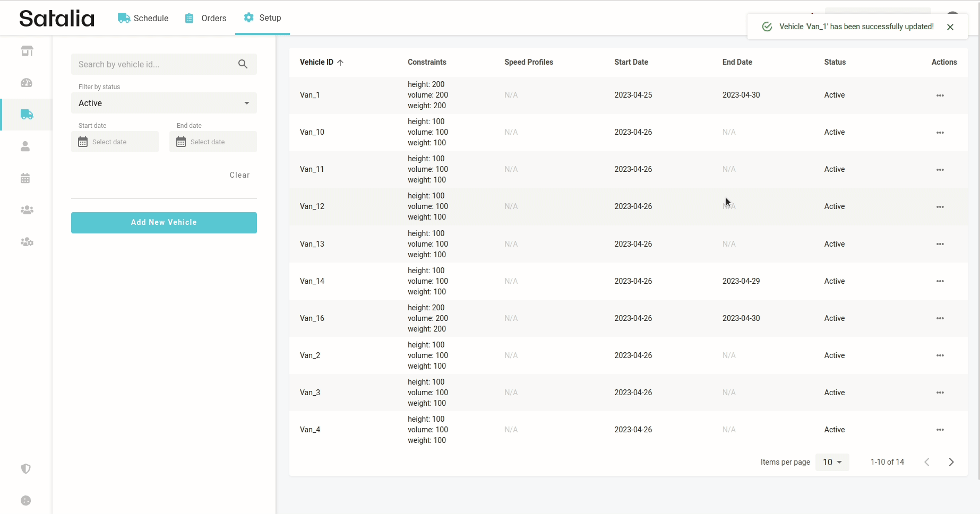Open the shield icon in sidebar
The image size is (980, 514).
pos(25,468)
